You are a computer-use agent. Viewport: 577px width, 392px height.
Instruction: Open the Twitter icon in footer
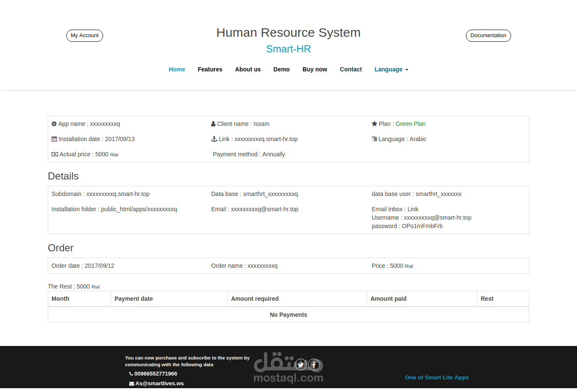(x=300, y=365)
